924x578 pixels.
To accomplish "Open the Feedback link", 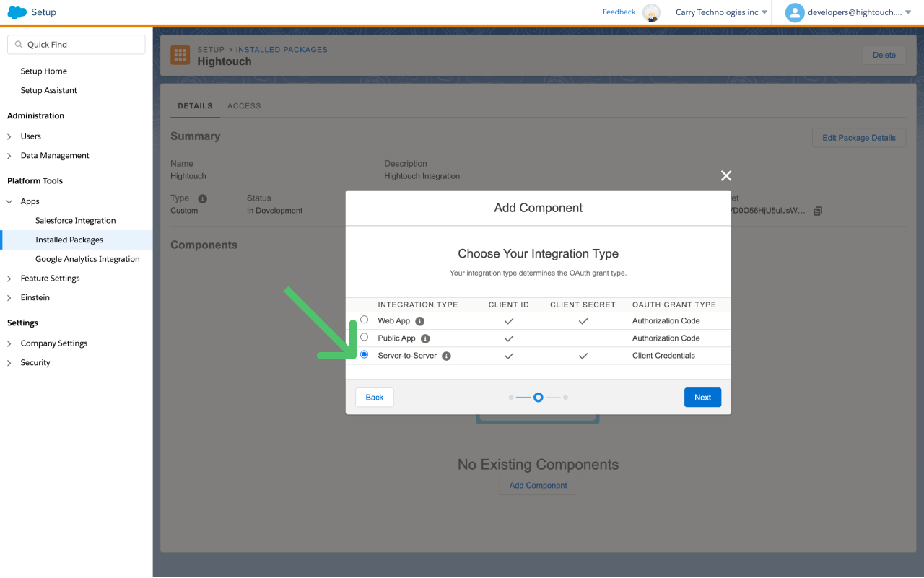I will pos(619,12).
